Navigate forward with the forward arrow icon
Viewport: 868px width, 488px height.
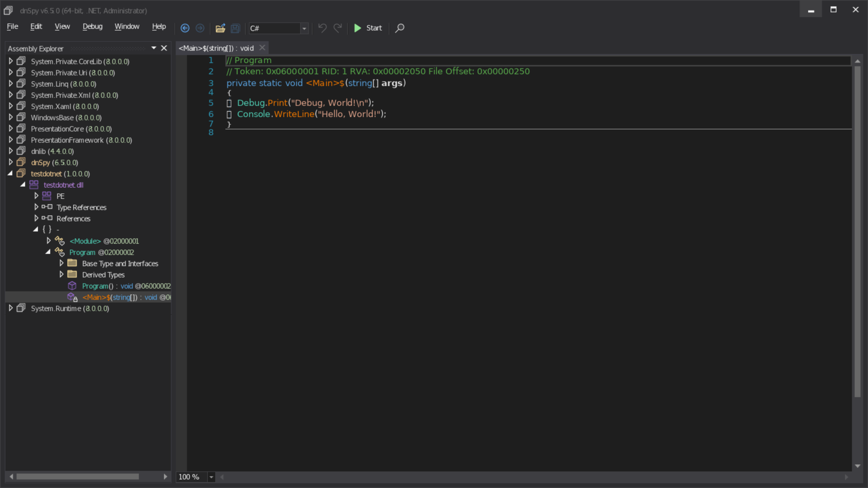pyautogui.click(x=200, y=28)
